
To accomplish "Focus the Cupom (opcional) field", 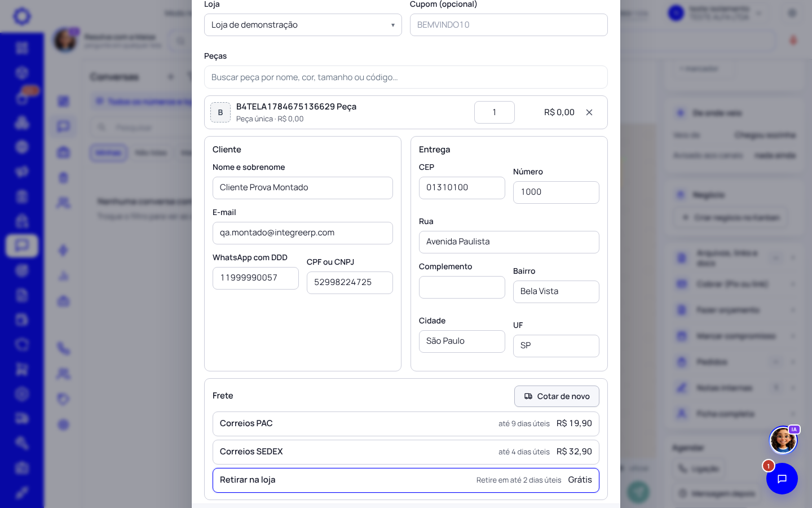I will point(509,25).
